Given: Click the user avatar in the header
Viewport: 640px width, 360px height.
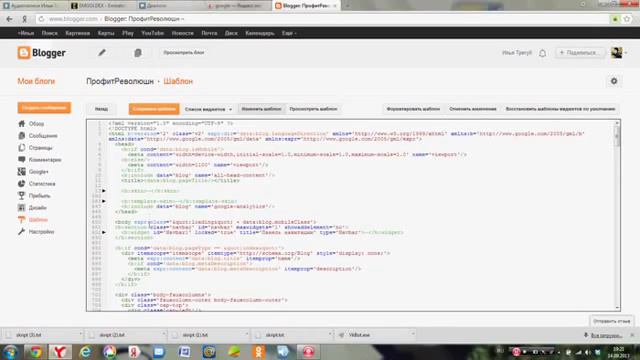Looking at the screenshot, I should pos(616,53).
